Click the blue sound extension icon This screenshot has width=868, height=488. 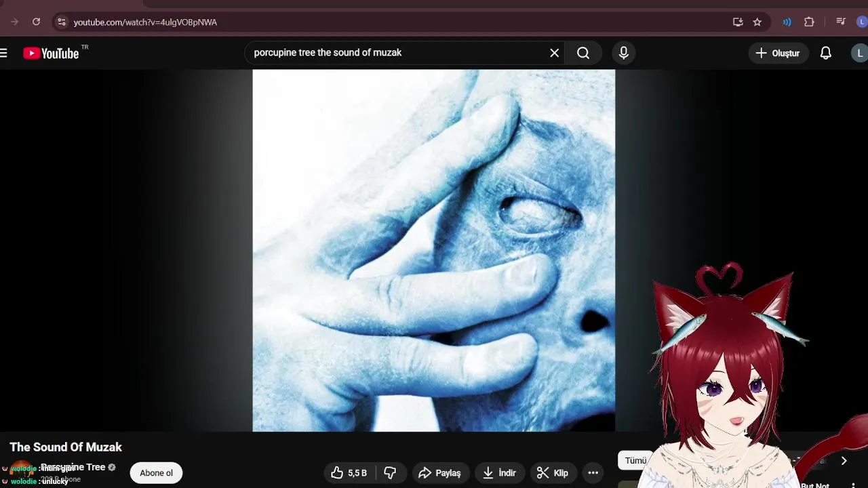787,22
